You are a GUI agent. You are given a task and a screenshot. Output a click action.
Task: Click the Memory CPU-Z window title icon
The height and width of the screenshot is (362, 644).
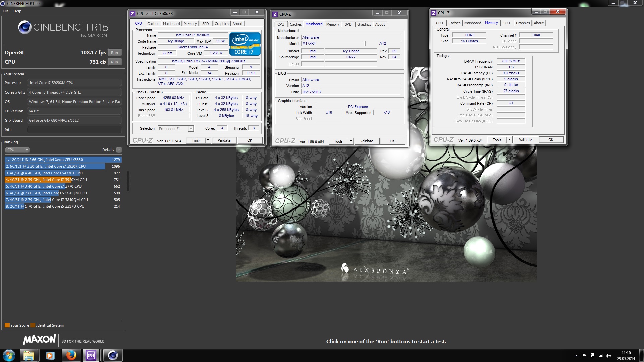pos(434,13)
